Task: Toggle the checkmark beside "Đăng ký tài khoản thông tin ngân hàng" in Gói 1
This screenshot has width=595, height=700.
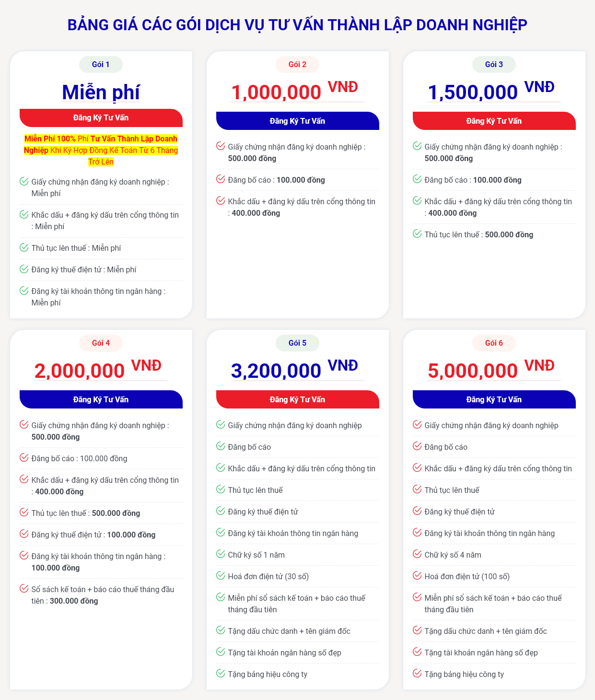Action: pos(23,291)
